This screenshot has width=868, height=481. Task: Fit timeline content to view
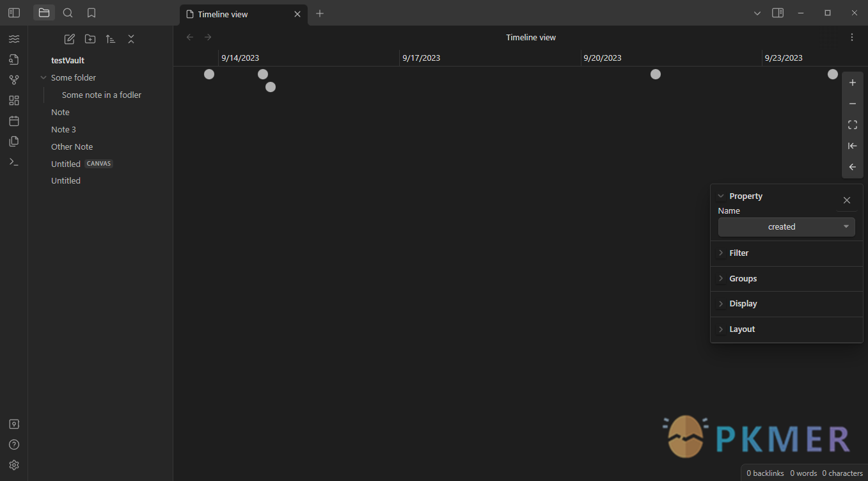pos(852,124)
